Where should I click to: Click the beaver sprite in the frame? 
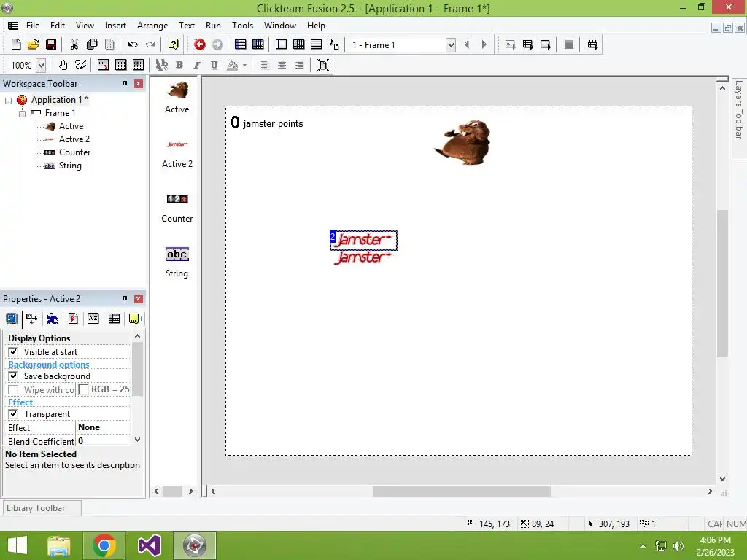click(x=463, y=142)
